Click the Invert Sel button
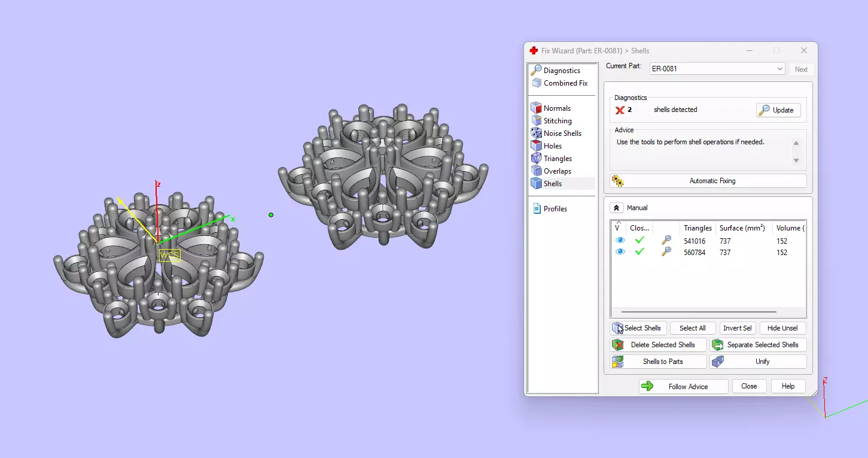868x458 pixels. pos(738,328)
